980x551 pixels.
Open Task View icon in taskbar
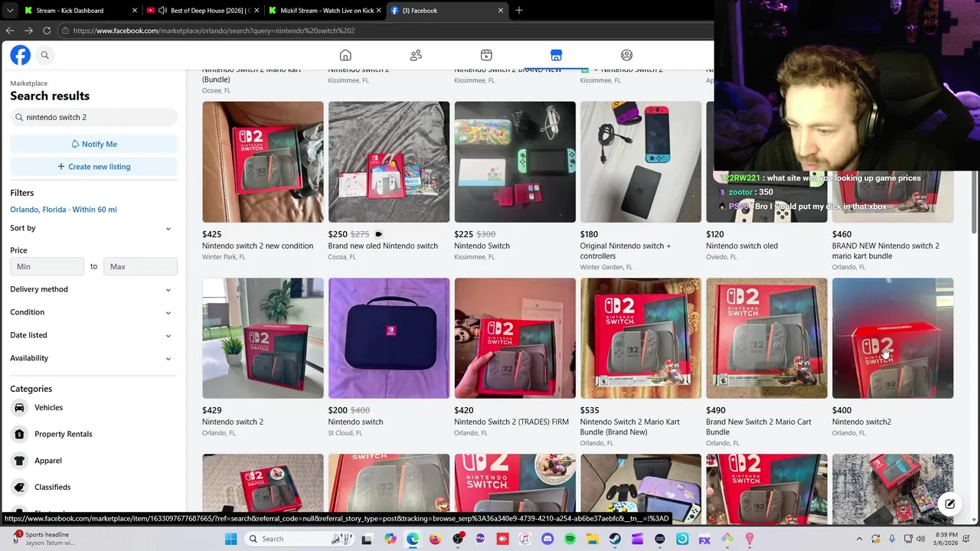tap(367, 539)
